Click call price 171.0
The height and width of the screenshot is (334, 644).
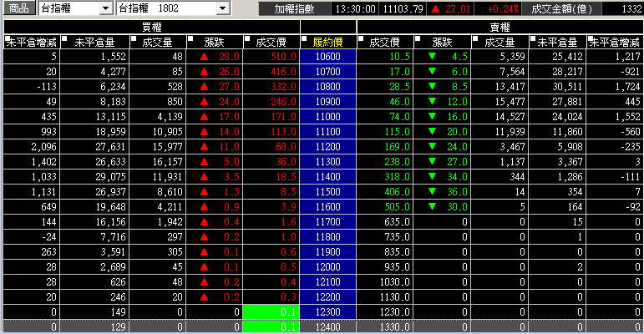[x=283, y=117]
